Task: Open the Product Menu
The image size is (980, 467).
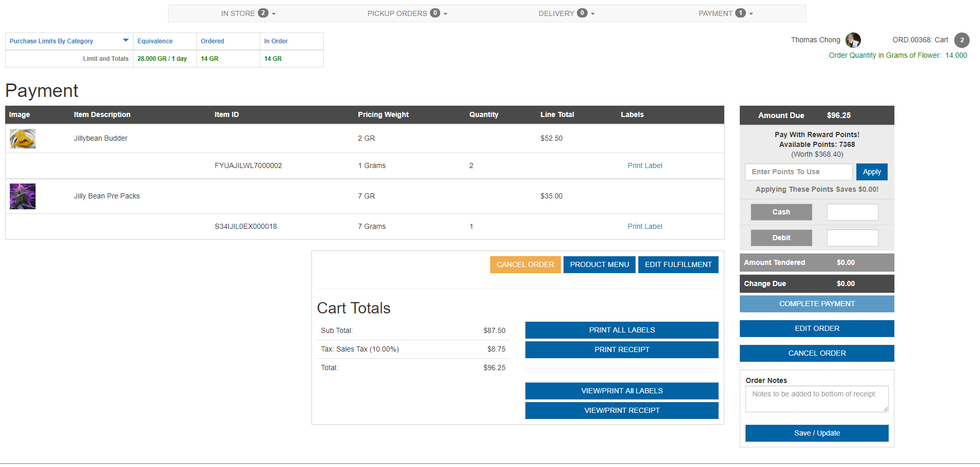Action: click(599, 265)
